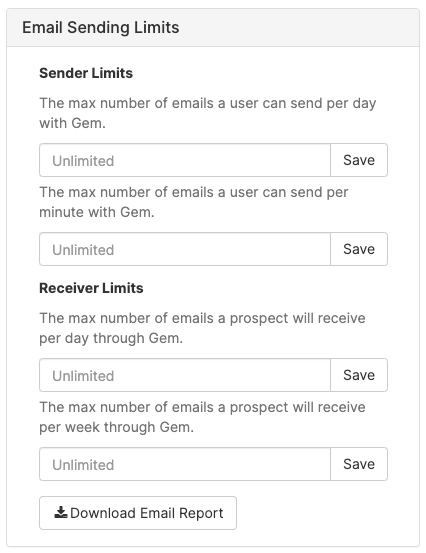Click the Unlimited placeholder in the first Sender Limits field

coord(83,161)
